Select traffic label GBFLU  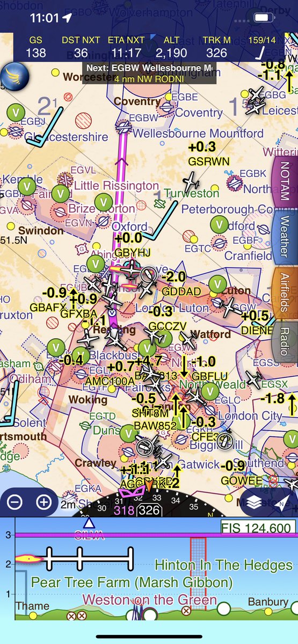click(210, 376)
